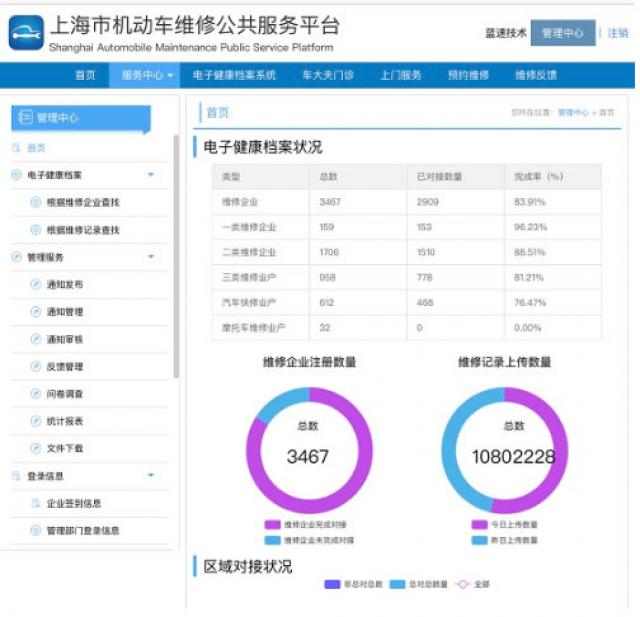Click the 管理中心 sidebar header icon
The width and height of the screenshot is (640, 617).
point(24,118)
